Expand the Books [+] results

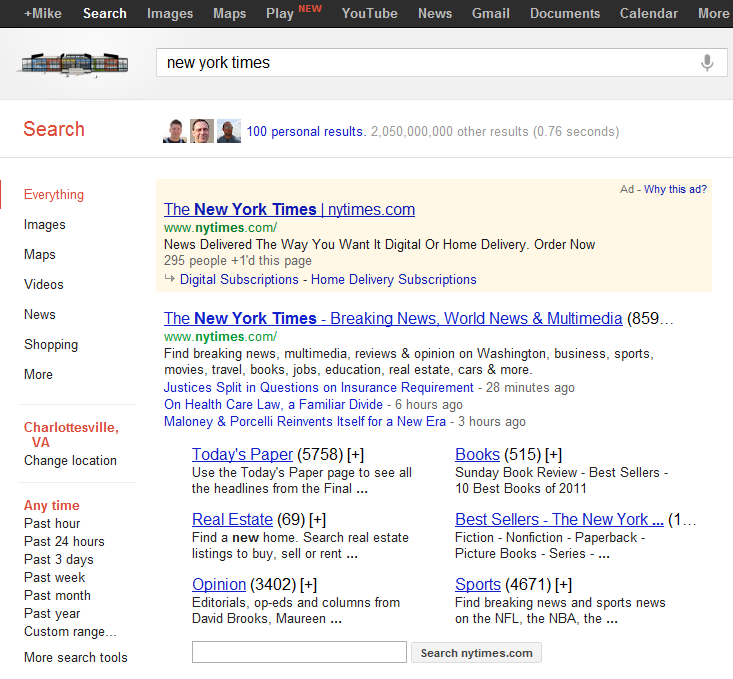pyautogui.click(x=553, y=455)
